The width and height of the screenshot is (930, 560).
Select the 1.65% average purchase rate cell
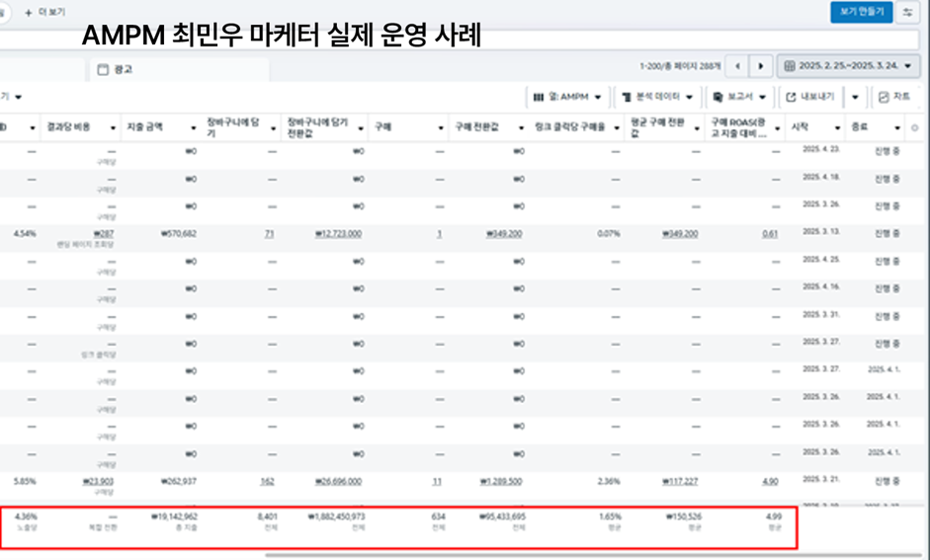click(x=610, y=518)
